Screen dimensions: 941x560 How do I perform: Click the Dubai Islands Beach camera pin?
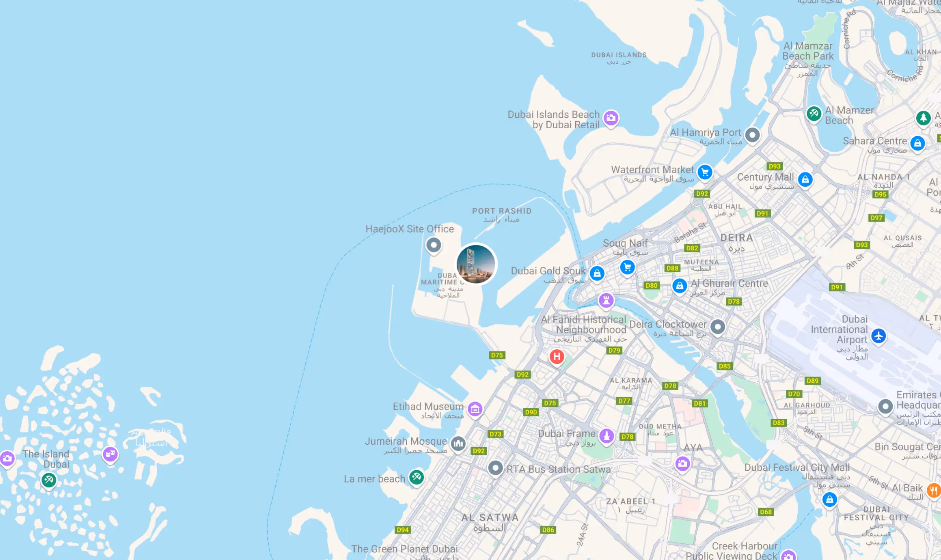(611, 118)
